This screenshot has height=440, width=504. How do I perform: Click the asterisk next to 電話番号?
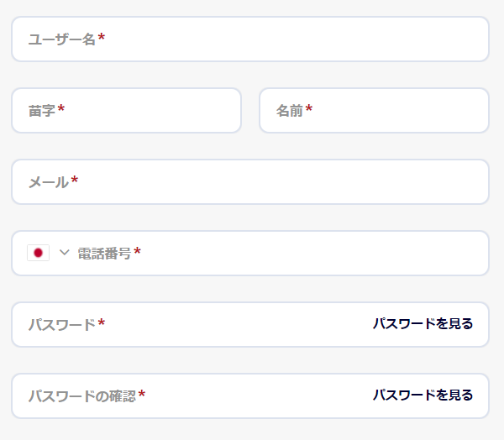[137, 251]
